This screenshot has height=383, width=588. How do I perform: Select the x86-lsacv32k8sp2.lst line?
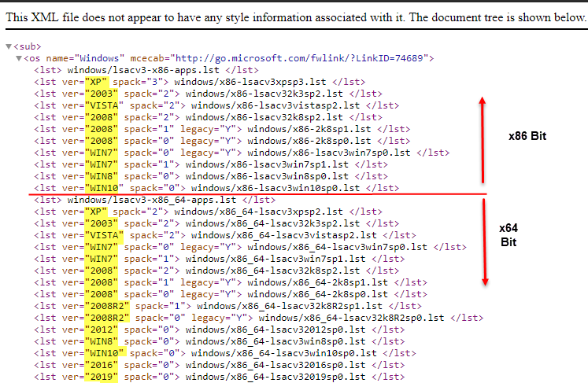click(208, 117)
